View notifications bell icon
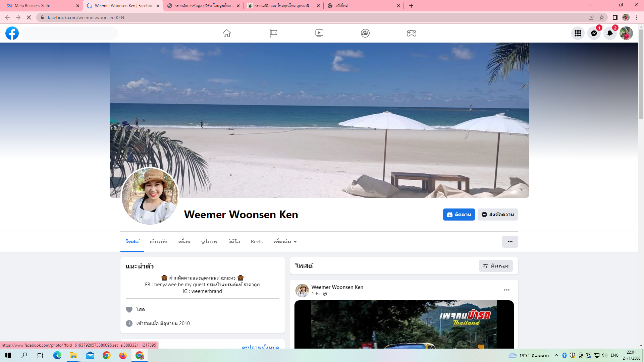 point(610,33)
